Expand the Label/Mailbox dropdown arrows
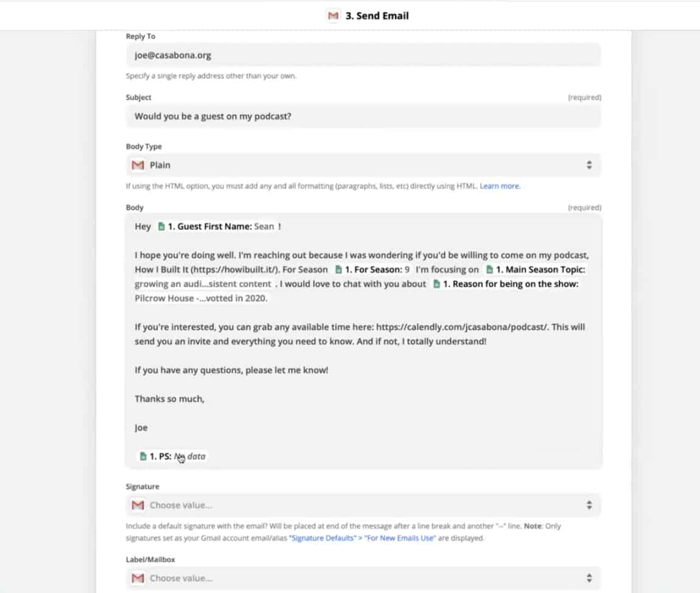 pyautogui.click(x=589, y=578)
